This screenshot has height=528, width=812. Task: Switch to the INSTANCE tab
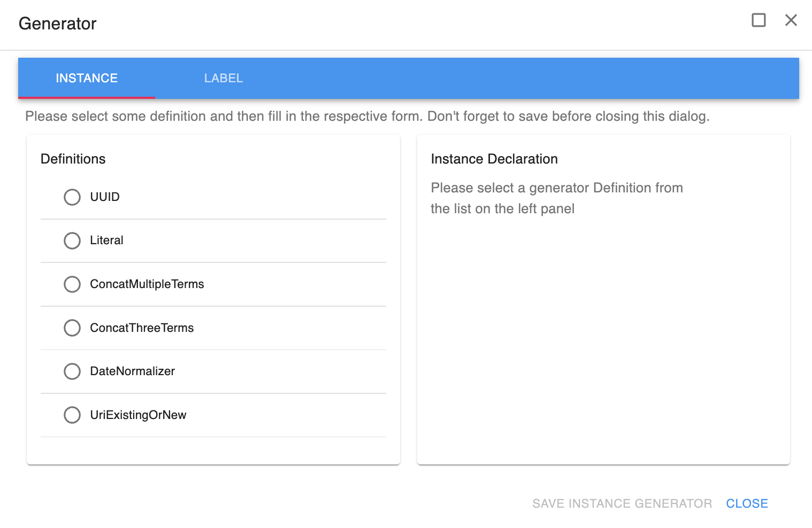click(x=87, y=78)
